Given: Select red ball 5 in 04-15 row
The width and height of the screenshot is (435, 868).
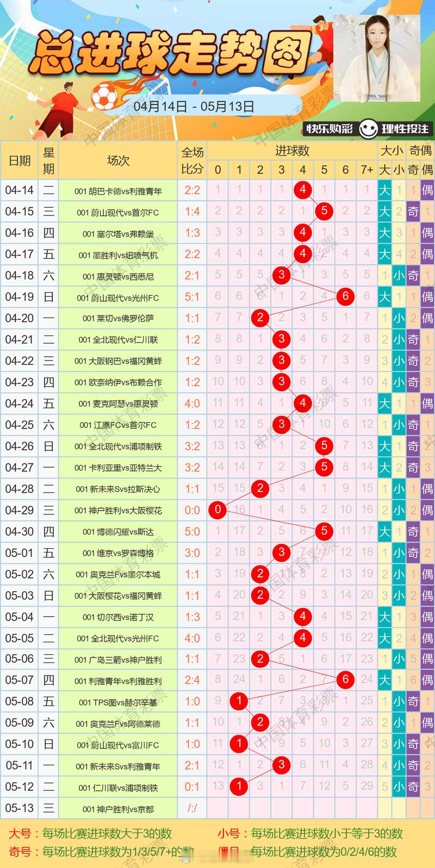Looking at the screenshot, I should click(324, 211).
